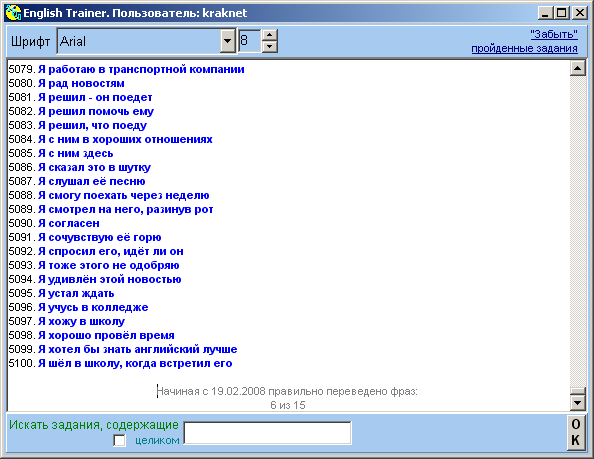The image size is (594, 459).
Task: Open the Arial font dropdown
Action: pos(227,41)
